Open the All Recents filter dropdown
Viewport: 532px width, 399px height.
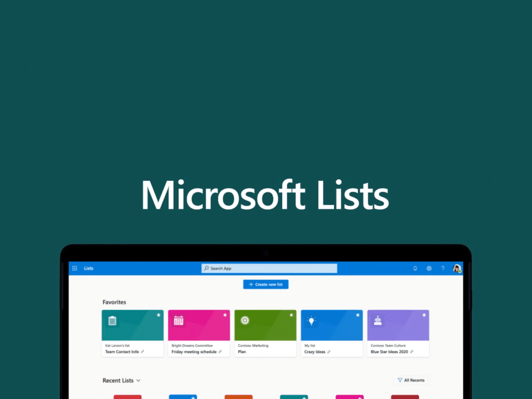point(411,380)
